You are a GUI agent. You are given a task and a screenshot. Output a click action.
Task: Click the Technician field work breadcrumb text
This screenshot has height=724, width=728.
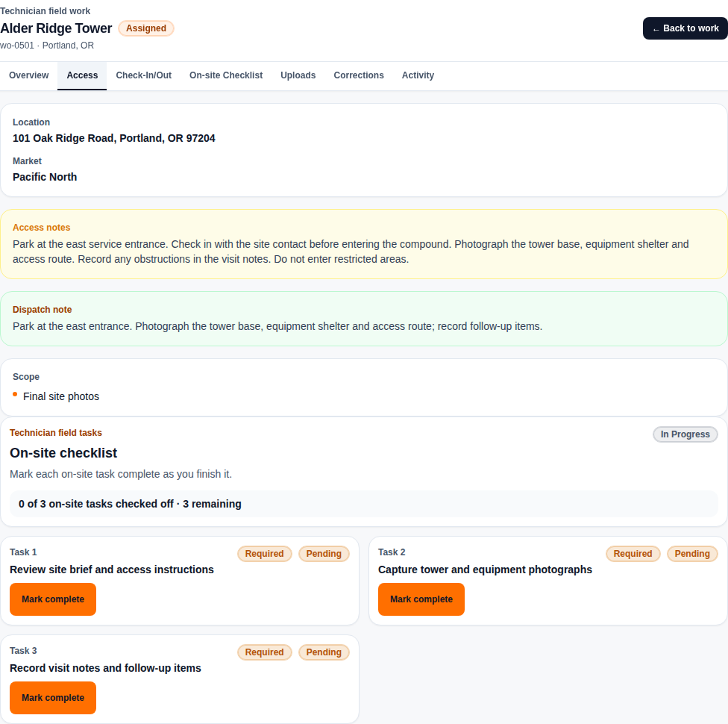point(45,11)
